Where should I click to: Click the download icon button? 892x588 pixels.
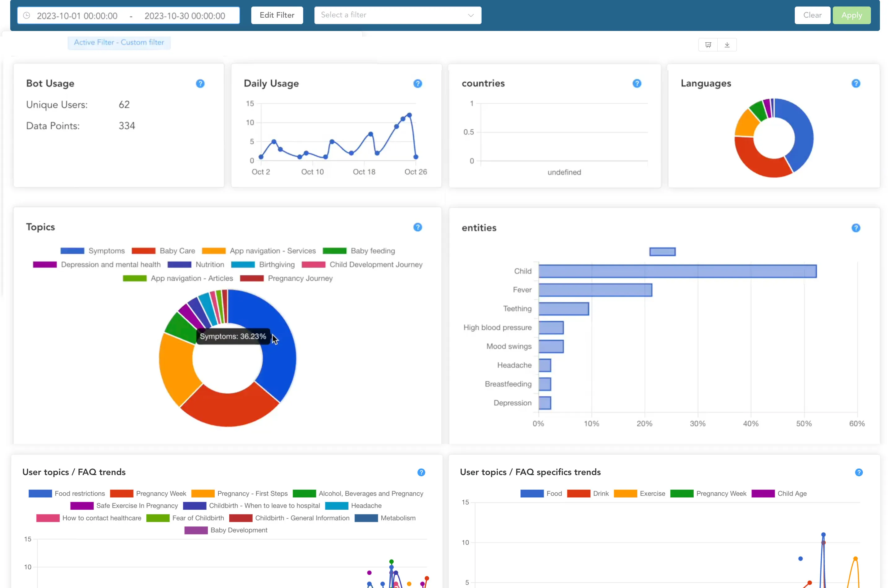727,45
